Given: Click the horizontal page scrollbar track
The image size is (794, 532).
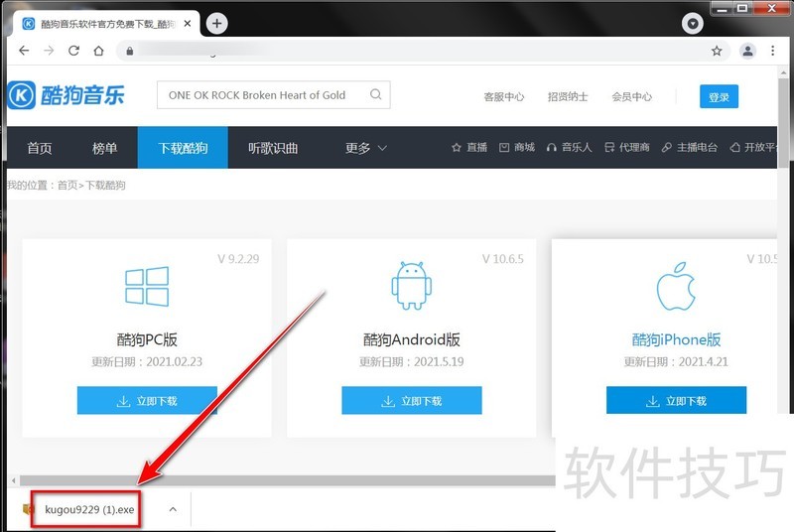Looking at the screenshot, I should (287, 480).
